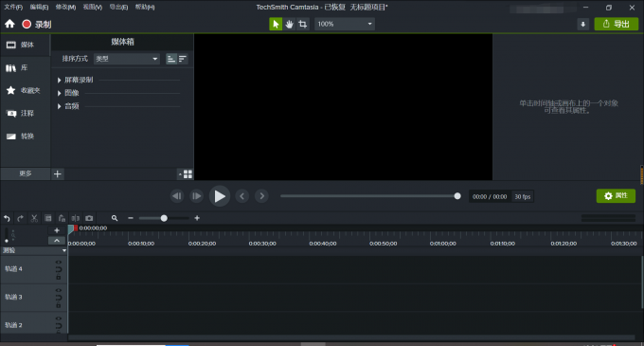644x346 pixels.
Task: Click the plus import media button
Action: click(x=58, y=173)
